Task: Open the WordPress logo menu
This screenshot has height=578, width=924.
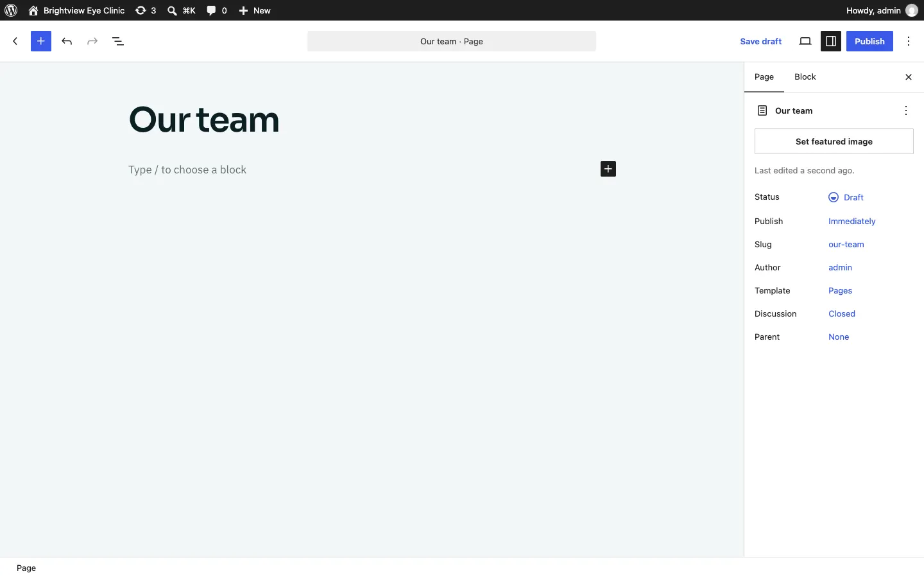Action: pyautogui.click(x=11, y=10)
